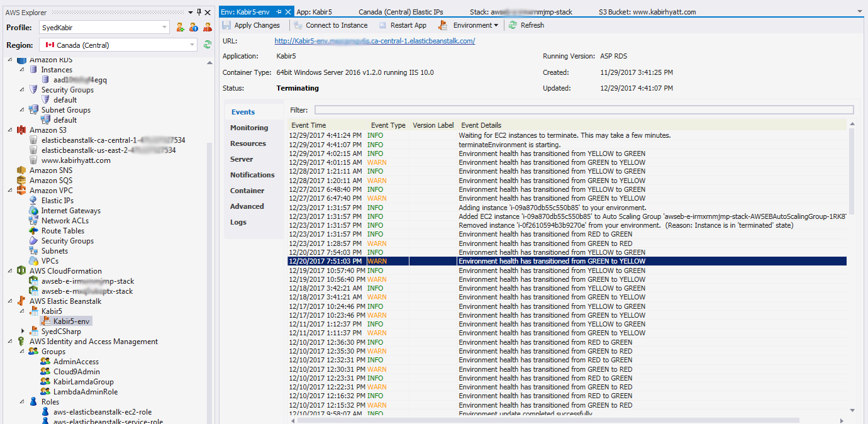Click the Amazon SQS service icon
The width and height of the screenshot is (868, 424).
21,181
